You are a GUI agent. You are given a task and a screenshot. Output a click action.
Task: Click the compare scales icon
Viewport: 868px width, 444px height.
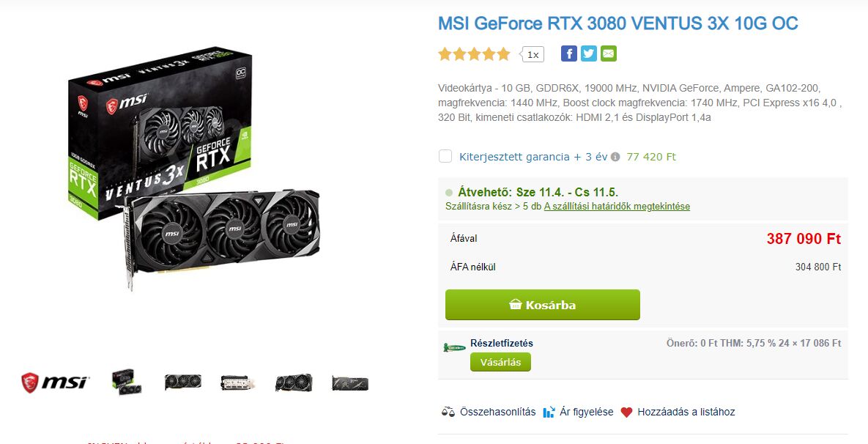coord(448,412)
